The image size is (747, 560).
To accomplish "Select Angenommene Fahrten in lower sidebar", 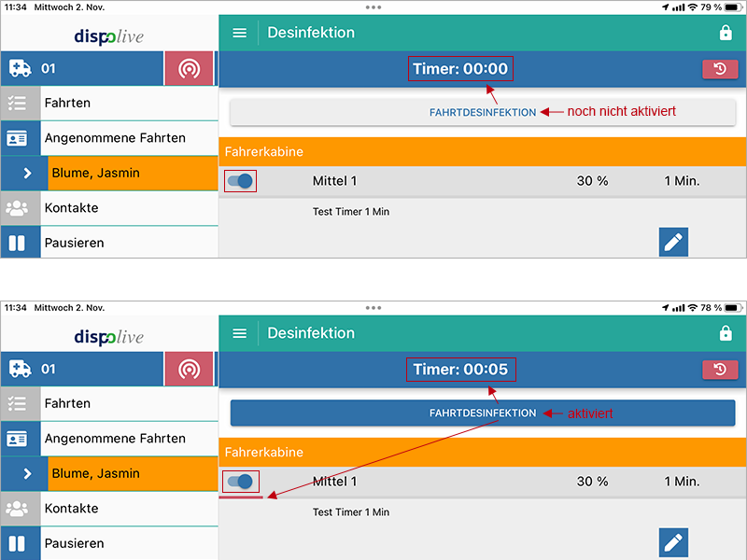I will [114, 438].
